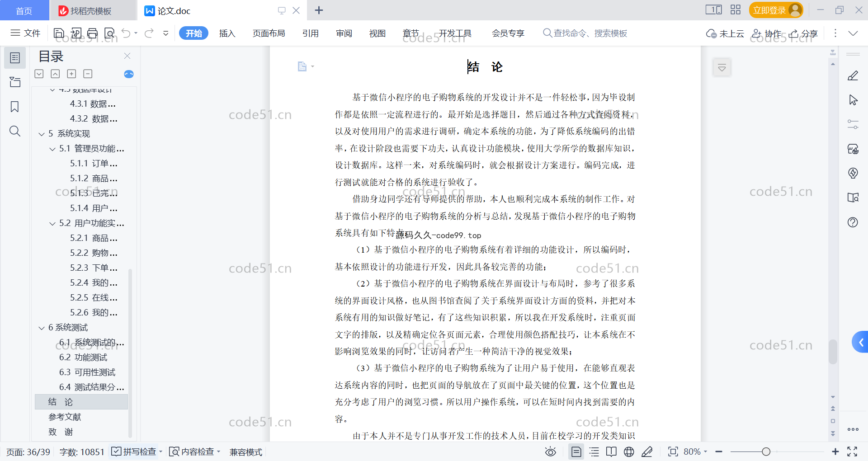The height and width of the screenshot is (461, 868).
Task: Click the 未上云 cloud status button
Action: point(725,33)
